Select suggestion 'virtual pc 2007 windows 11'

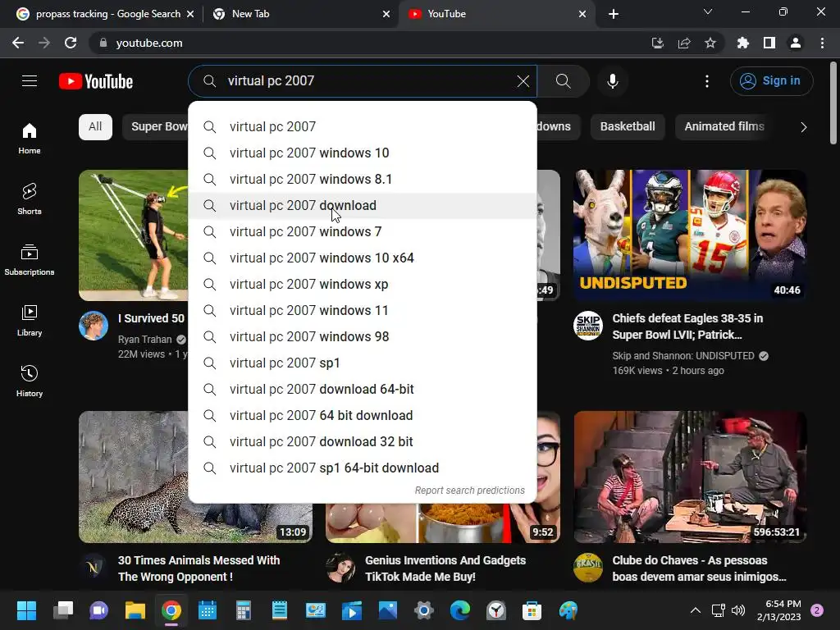click(362, 311)
